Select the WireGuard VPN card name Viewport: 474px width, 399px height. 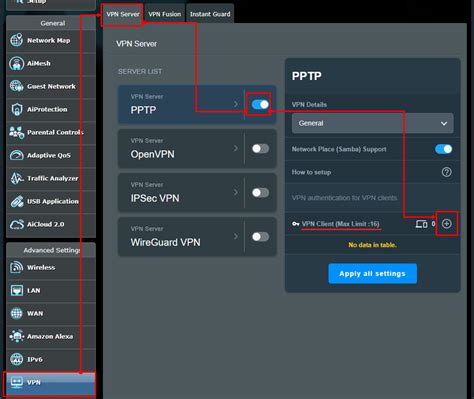[x=165, y=242]
